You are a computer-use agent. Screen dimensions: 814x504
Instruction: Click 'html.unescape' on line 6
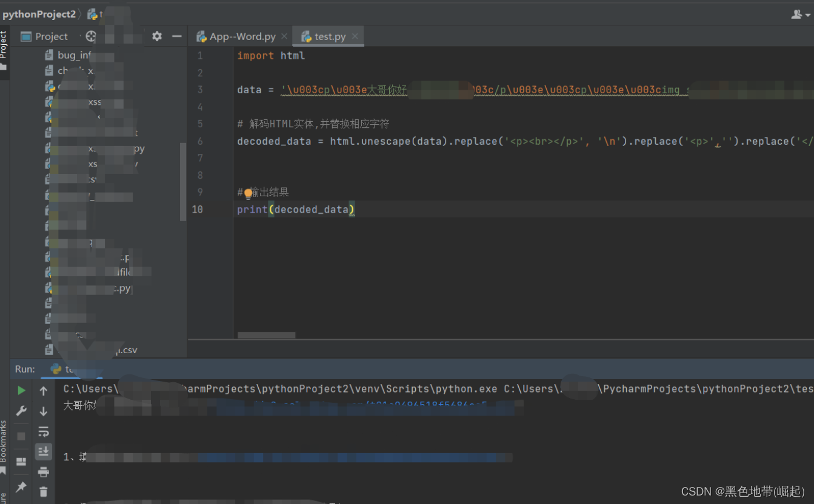371,141
